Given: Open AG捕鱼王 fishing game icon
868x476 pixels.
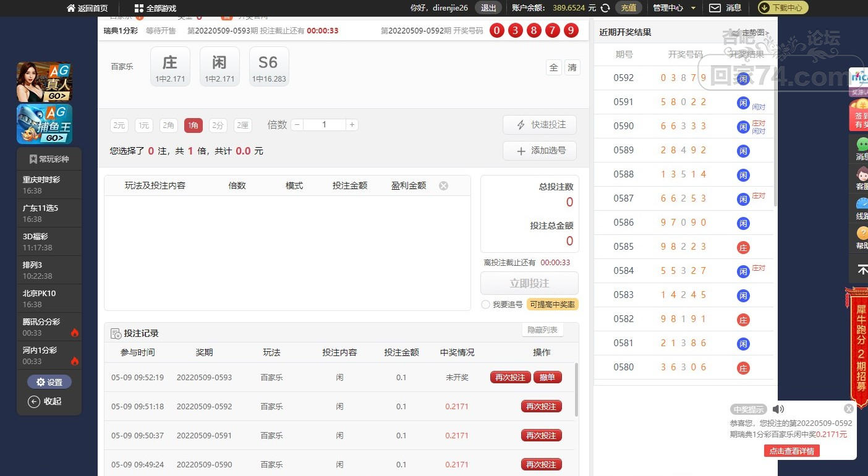Looking at the screenshot, I should pyautogui.click(x=45, y=124).
